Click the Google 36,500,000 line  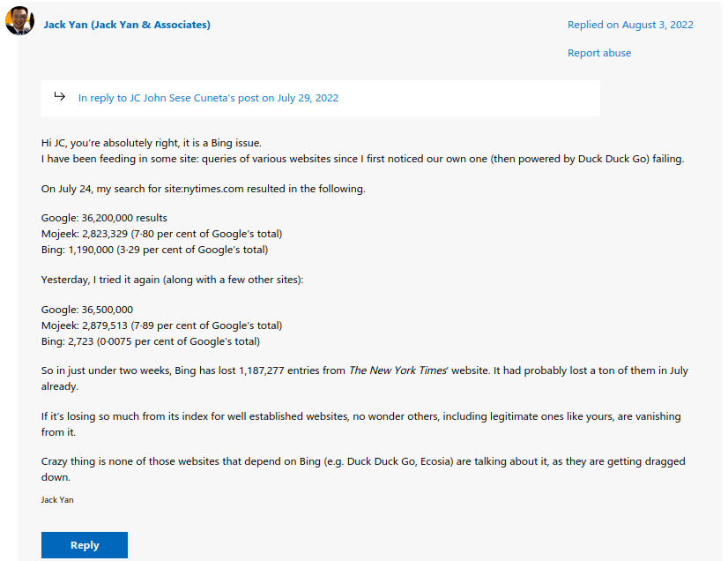(x=87, y=310)
